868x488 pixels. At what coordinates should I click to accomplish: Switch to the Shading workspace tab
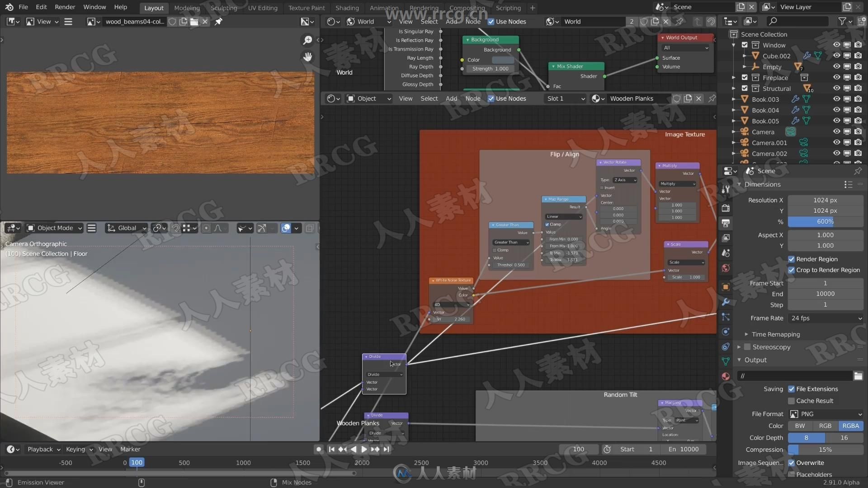pos(347,8)
